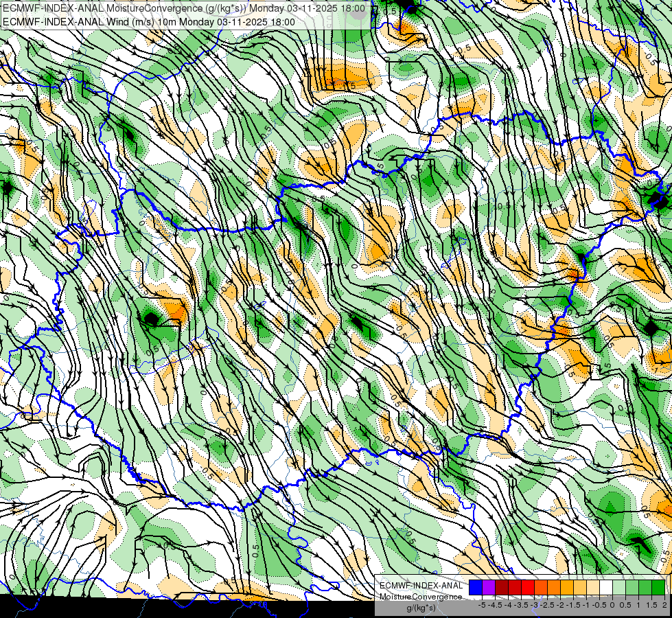This screenshot has width=672, height=618.
Task: Click the blue legend swatch for -5
Action: point(476,587)
